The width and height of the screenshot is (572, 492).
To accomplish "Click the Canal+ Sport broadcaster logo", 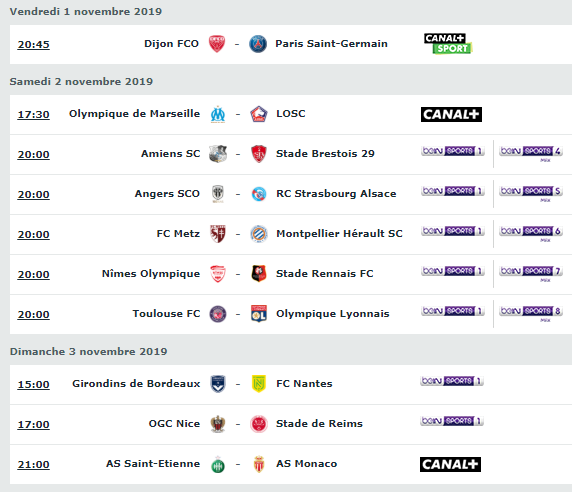I will click(x=448, y=44).
